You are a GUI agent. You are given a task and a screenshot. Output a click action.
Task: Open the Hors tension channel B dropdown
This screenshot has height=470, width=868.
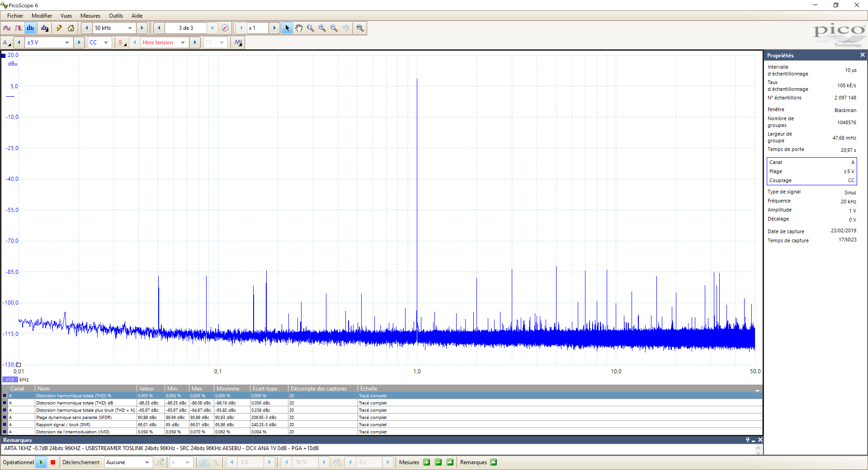click(183, 42)
